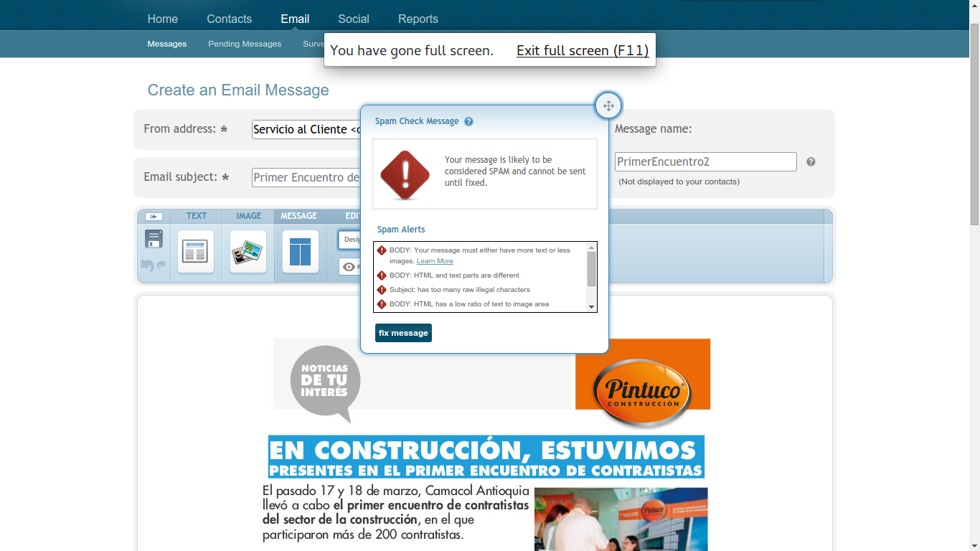Click the Pintuco Construcción logo image
This screenshot has width=980, height=551.
click(x=643, y=384)
